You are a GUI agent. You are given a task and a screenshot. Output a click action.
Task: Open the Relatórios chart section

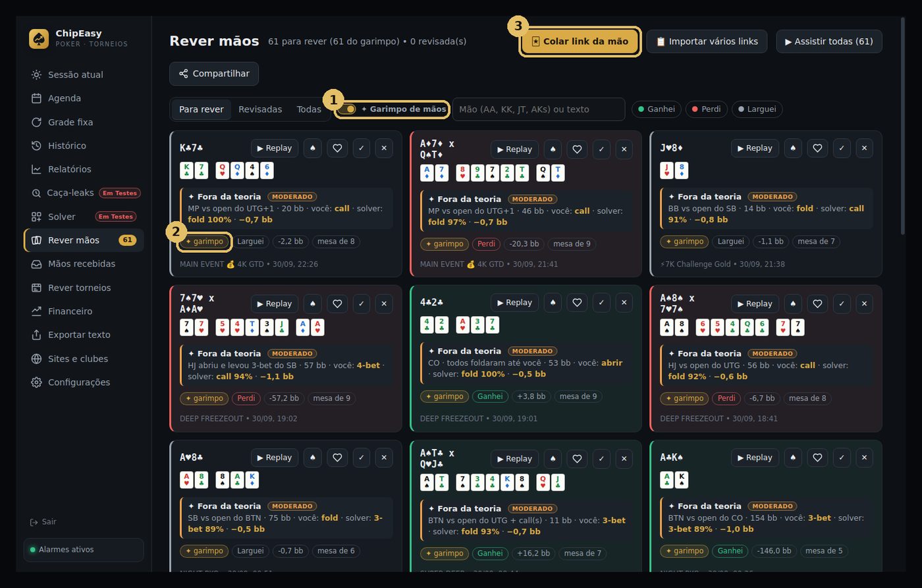[x=84, y=169]
